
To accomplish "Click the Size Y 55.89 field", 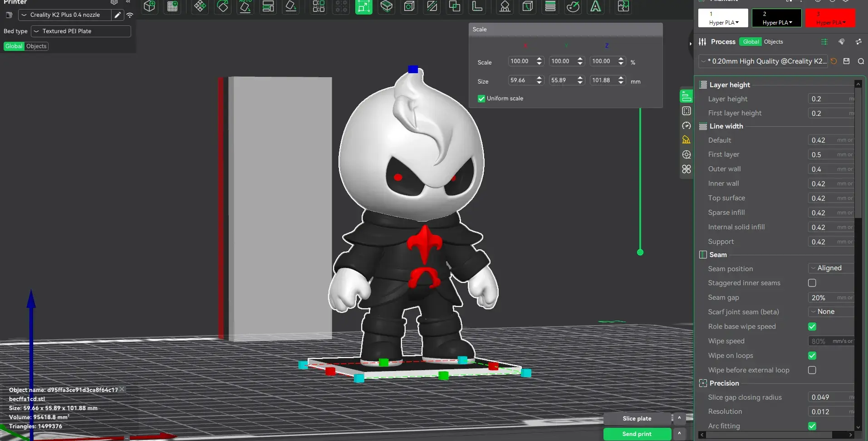I will click(563, 80).
